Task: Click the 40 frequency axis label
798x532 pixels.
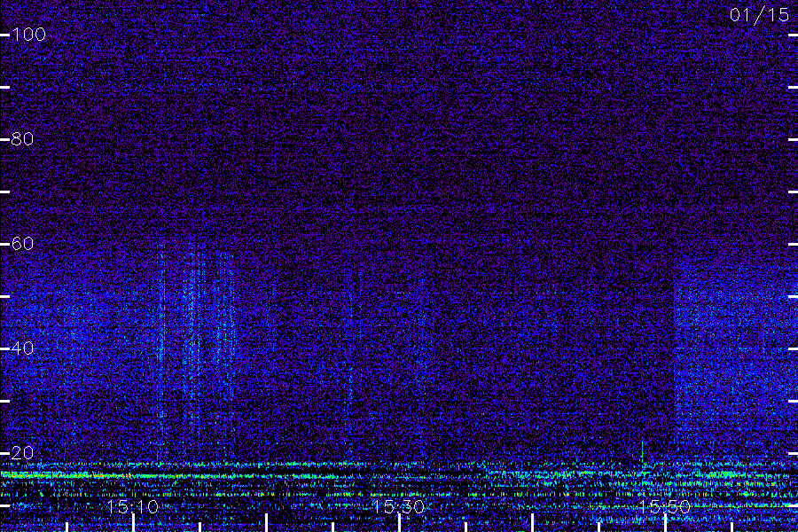Action: [x=22, y=348]
